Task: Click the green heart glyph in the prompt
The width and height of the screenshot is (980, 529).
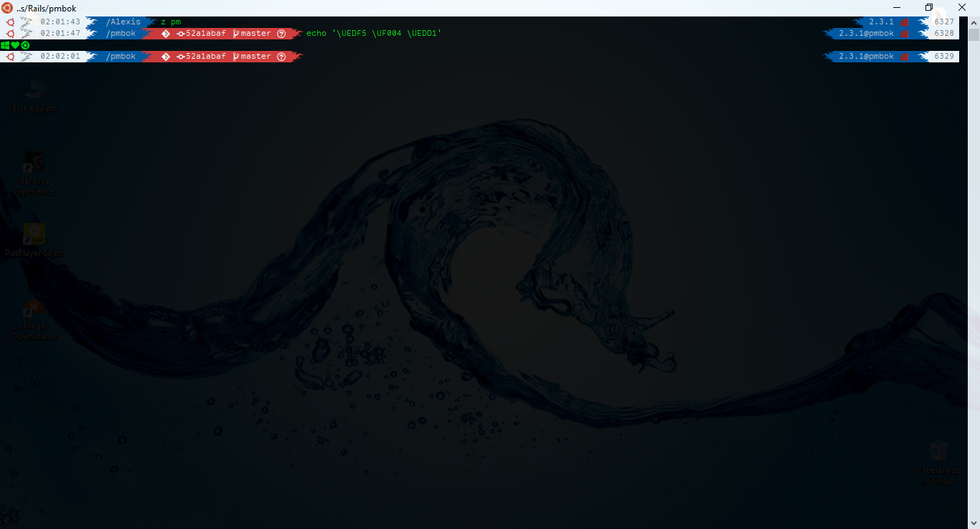Action: point(14,44)
